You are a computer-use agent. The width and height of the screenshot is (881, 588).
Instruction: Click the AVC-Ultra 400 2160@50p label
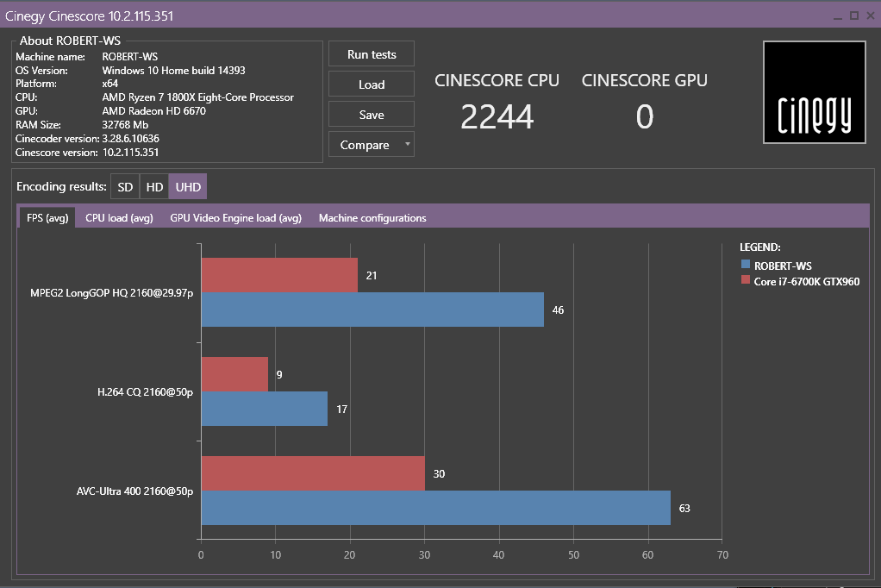pos(134,491)
